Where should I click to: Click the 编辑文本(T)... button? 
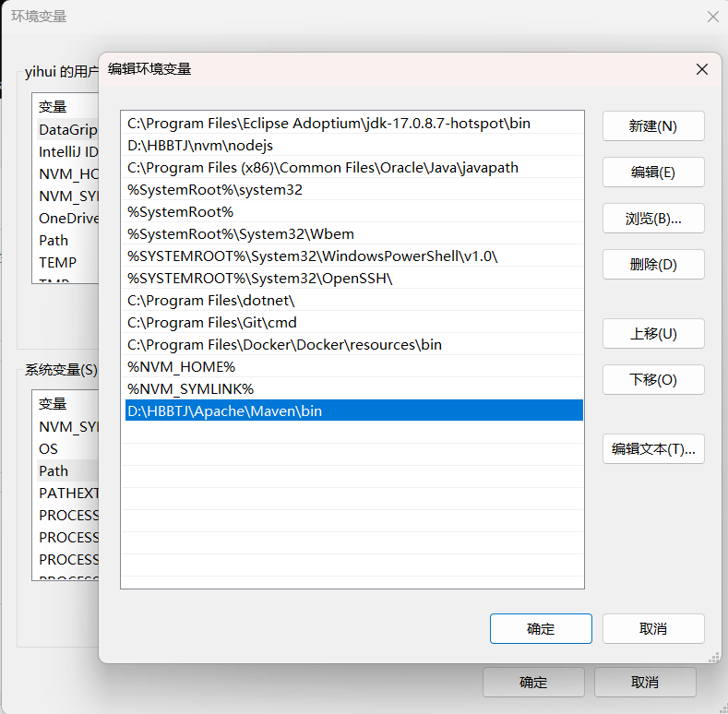[x=652, y=449]
